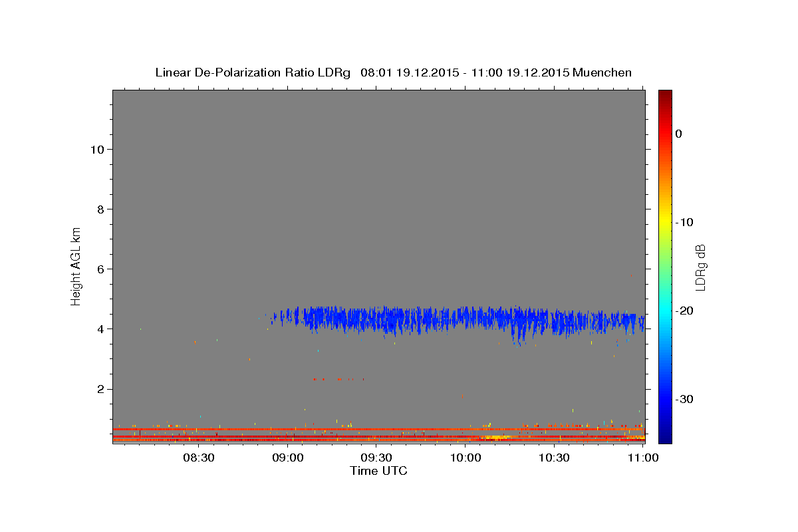Image resolution: width=798 pixels, height=532 pixels.
Task: Click the height tick label 10
Action: point(96,149)
